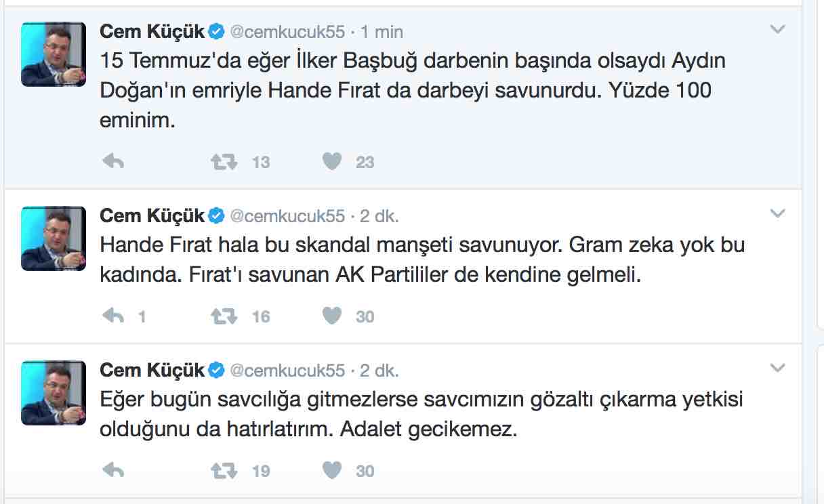Click profile avatar on the third tweet
The image size is (824, 504).
(54, 393)
